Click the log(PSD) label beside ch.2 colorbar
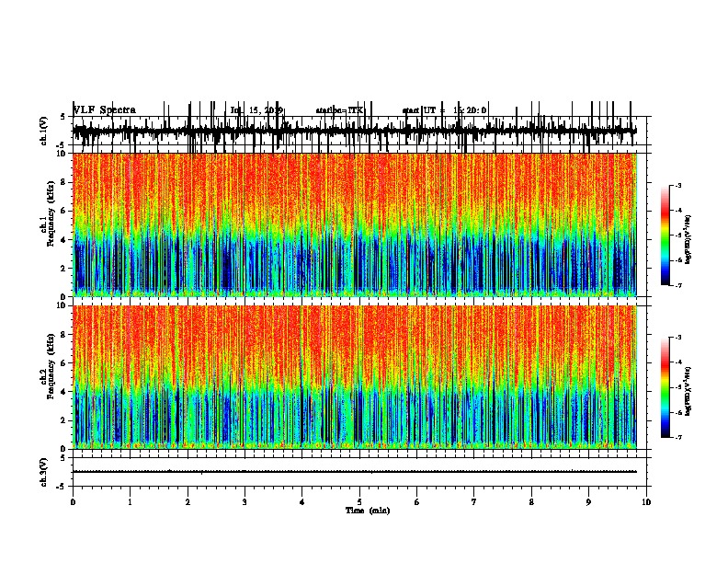Viewport: 728px width, 563px height. (x=688, y=391)
